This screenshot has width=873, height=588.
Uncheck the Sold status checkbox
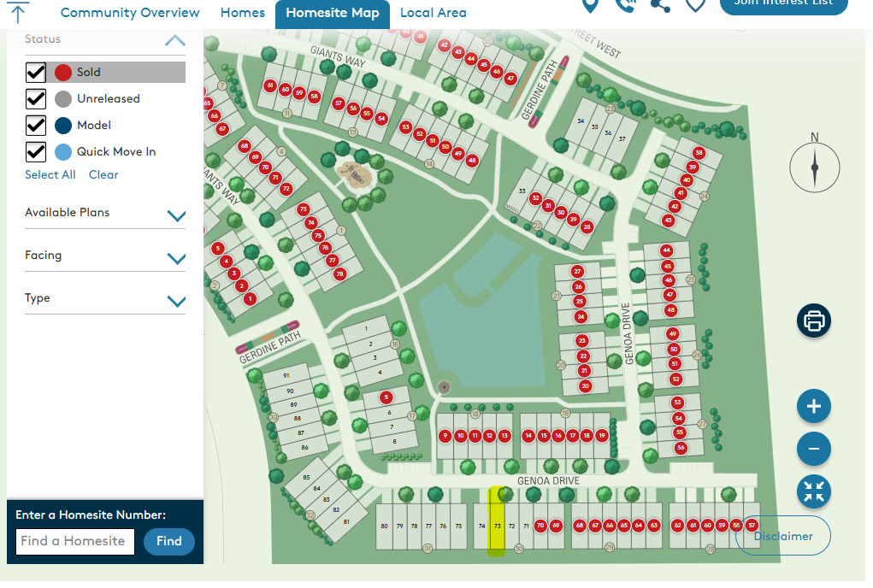[36, 73]
